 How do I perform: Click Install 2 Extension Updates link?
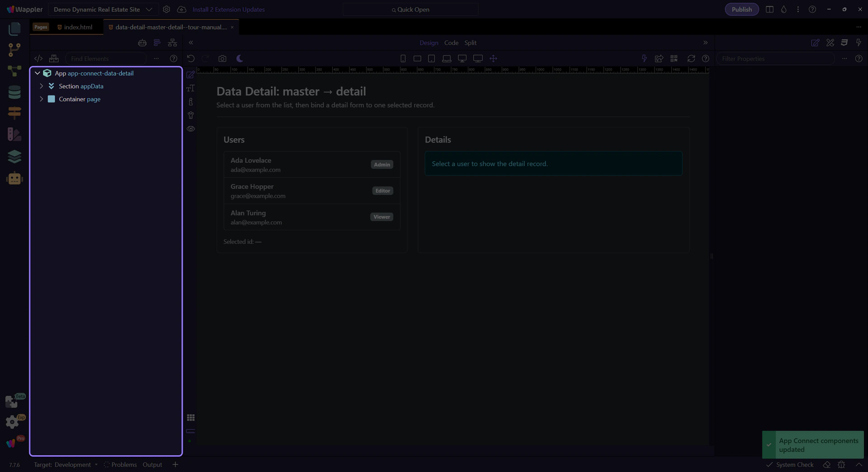pos(228,10)
